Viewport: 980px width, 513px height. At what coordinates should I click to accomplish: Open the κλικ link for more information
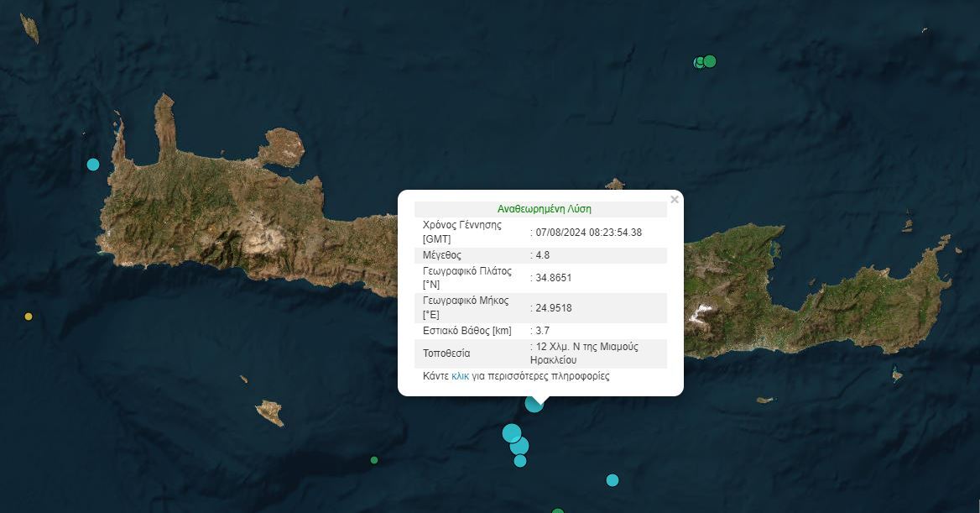tap(460, 376)
